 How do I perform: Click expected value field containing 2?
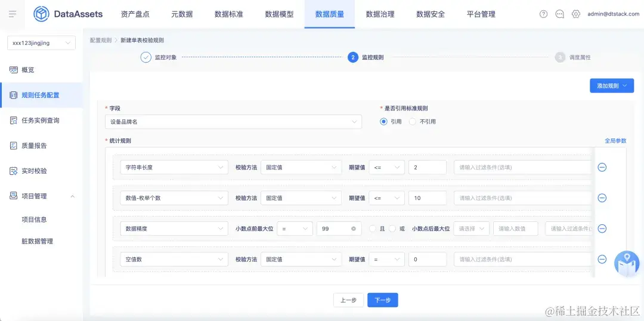[x=428, y=167]
